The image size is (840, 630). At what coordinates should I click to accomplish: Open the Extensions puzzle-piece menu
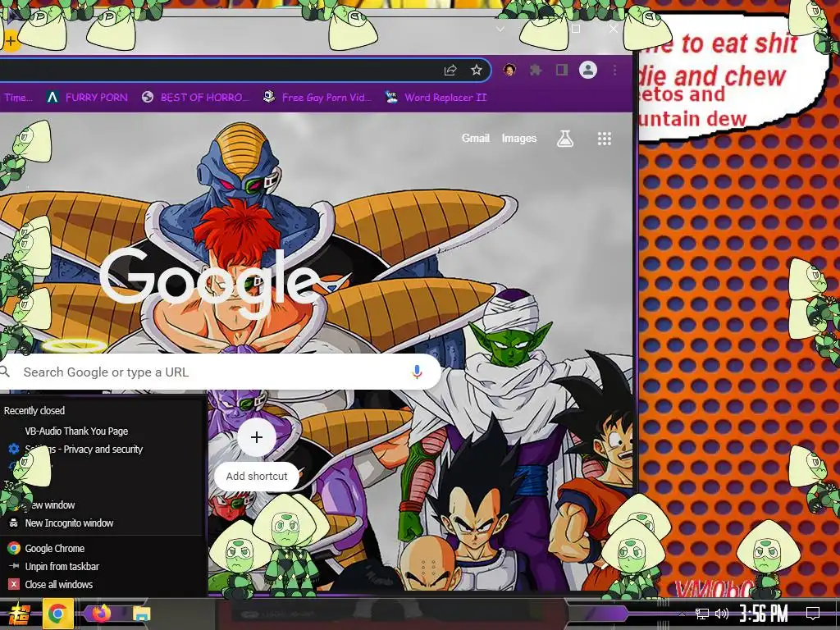tap(535, 70)
